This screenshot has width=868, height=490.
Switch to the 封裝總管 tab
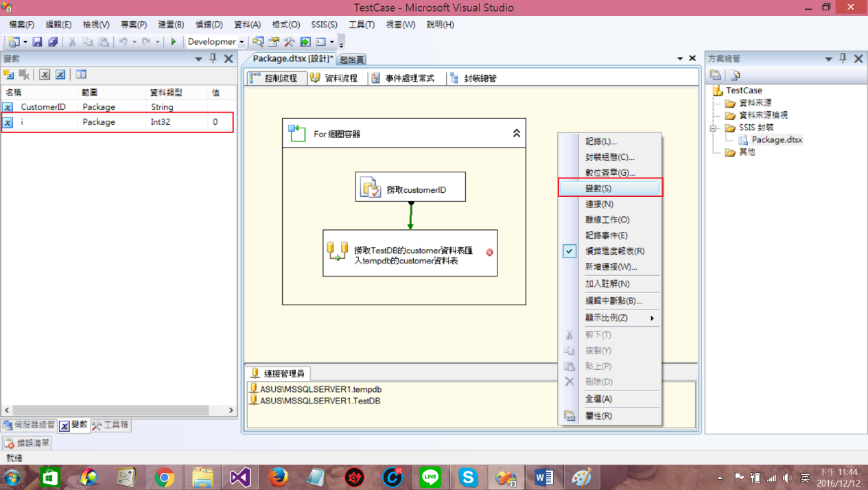tap(473, 78)
